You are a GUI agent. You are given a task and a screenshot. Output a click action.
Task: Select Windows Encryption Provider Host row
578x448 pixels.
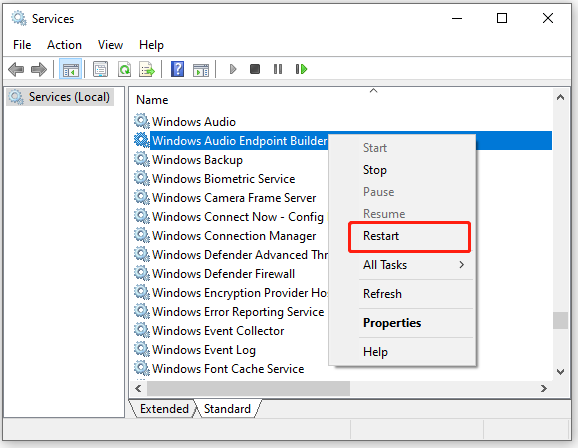[x=240, y=293]
